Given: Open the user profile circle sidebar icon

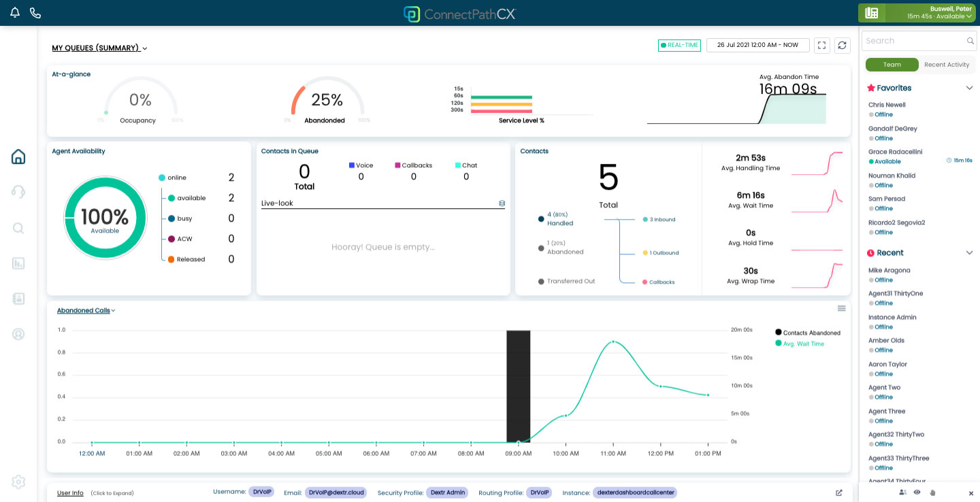Looking at the screenshot, I should [x=18, y=334].
